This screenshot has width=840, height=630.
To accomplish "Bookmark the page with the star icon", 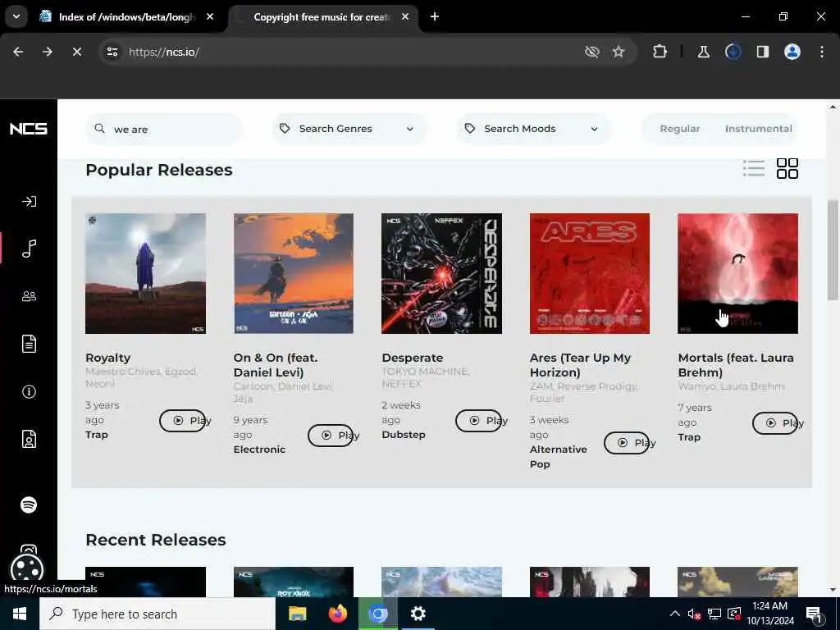I will 619,52.
